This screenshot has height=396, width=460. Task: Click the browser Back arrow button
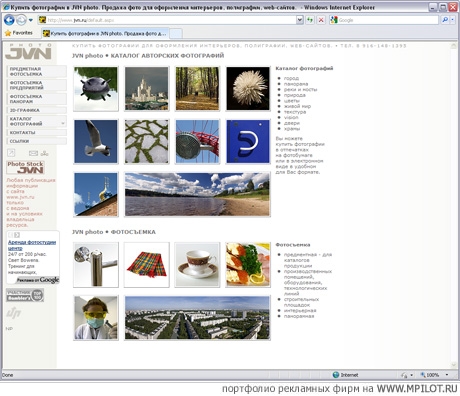[9, 20]
